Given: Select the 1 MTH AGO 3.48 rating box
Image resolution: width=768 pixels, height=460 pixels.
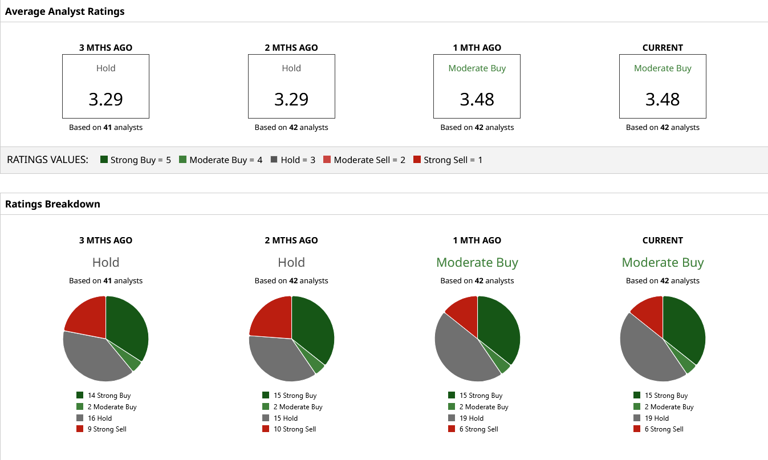Looking at the screenshot, I should (477, 86).
